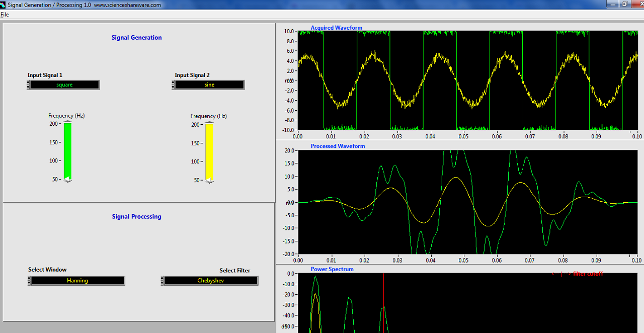Click the increment arrow for Select Window
Screen dimensions: 644x333
click(29, 278)
